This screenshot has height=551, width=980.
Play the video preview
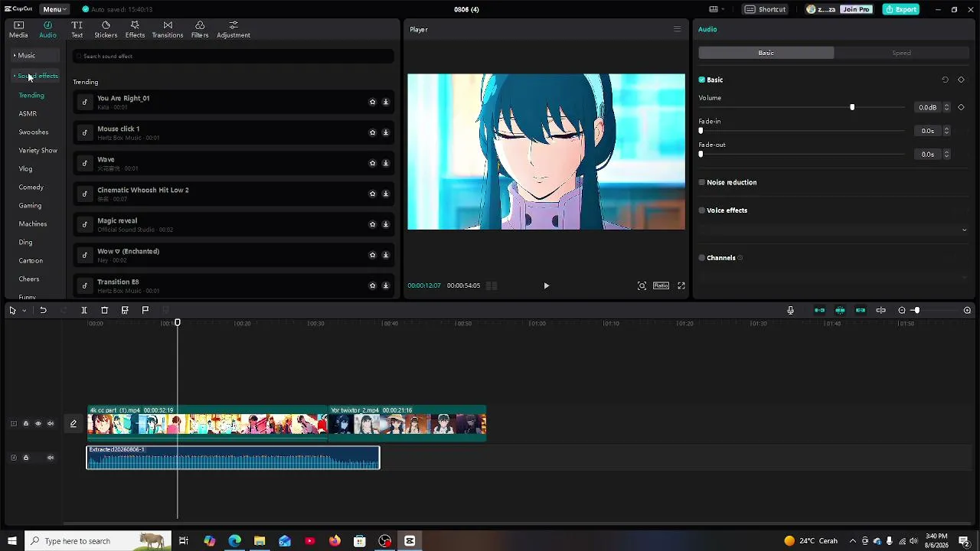click(x=546, y=285)
